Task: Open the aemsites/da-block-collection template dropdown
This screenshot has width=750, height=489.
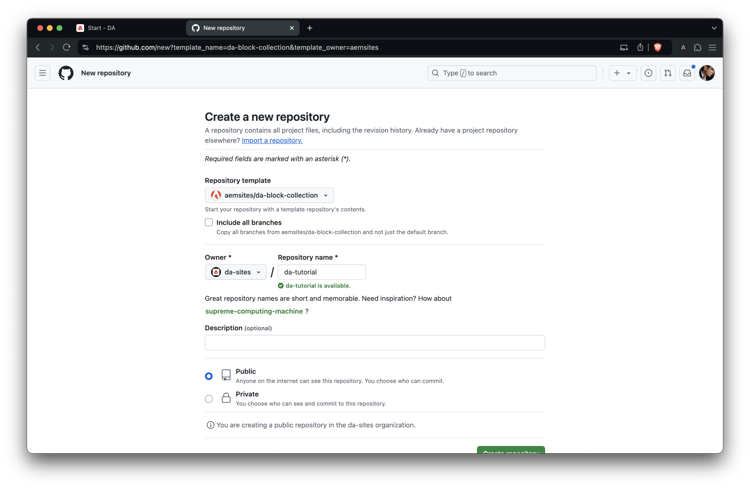Action: click(x=269, y=195)
